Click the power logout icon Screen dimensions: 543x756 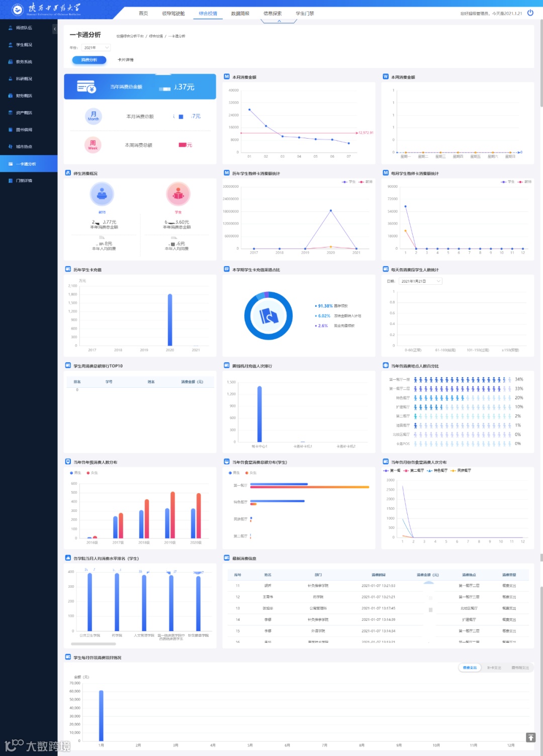pos(530,13)
